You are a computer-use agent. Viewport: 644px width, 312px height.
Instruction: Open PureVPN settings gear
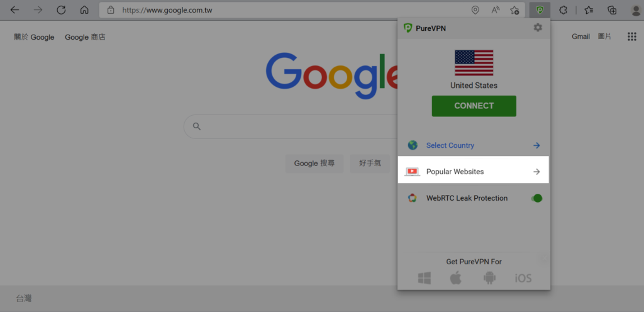point(538,28)
